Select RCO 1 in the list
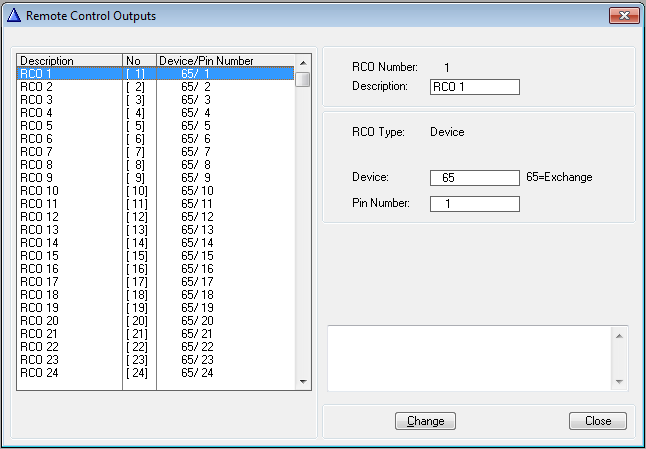The image size is (646, 449). pyautogui.click(x=156, y=74)
